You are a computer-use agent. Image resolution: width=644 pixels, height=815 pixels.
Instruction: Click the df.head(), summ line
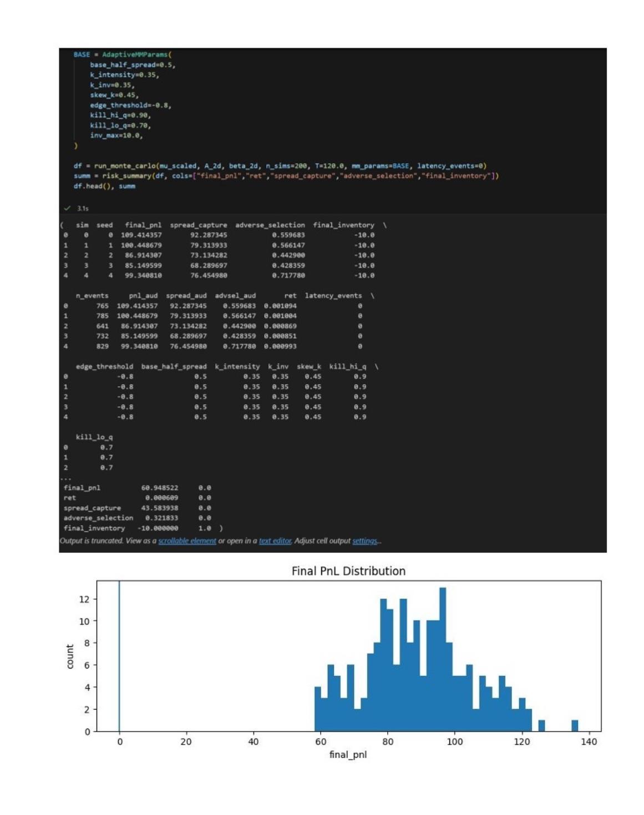[104, 186]
